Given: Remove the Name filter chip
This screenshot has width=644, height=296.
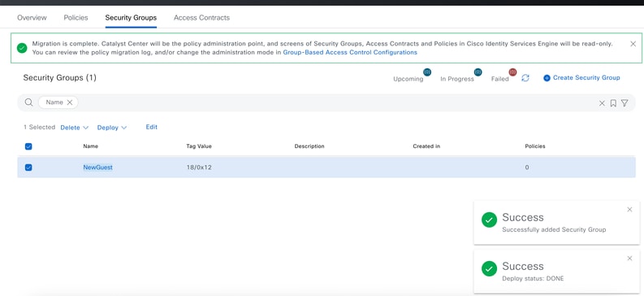Looking at the screenshot, I should [x=70, y=102].
